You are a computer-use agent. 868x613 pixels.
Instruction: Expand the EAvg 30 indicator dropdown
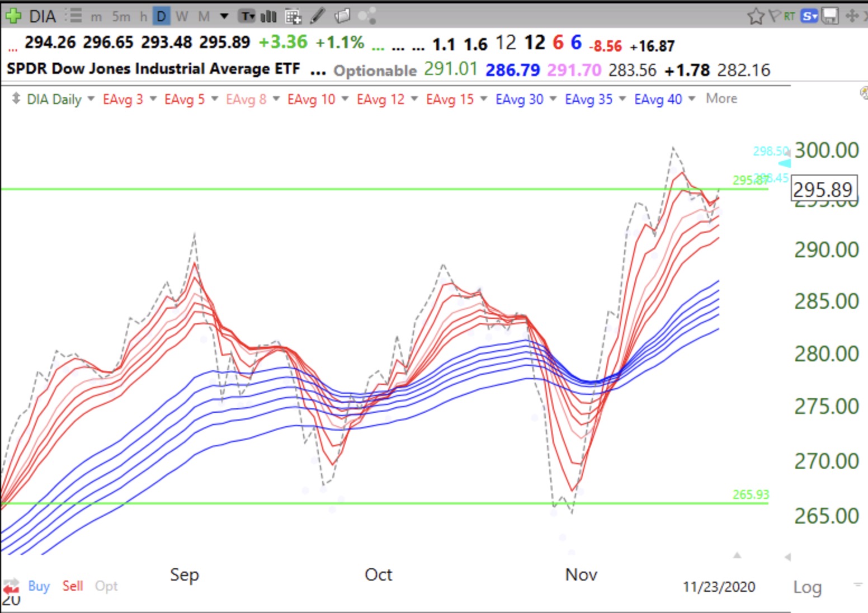coord(553,98)
